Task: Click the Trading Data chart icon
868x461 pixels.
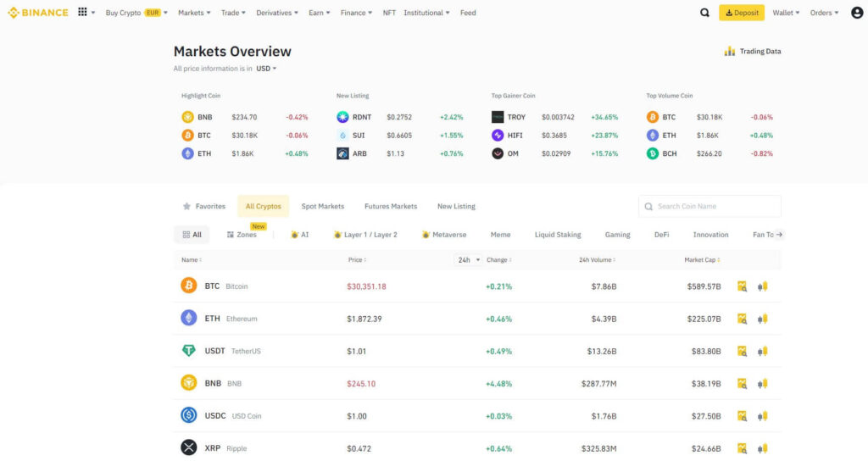Action: click(x=730, y=51)
